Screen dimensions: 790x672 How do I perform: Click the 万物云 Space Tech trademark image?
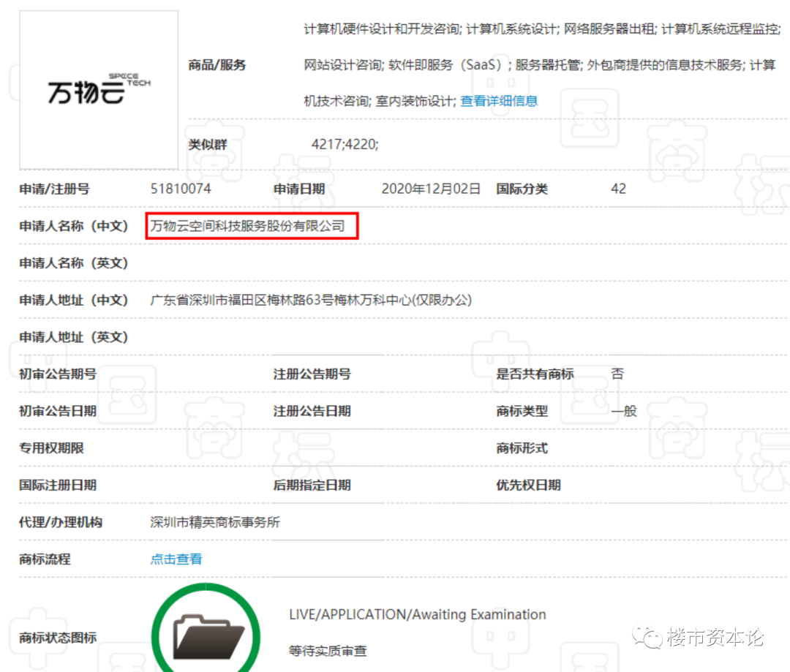coord(99,90)
